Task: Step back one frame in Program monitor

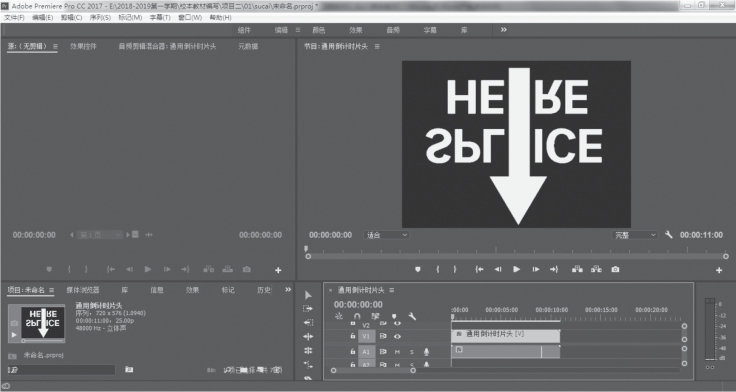Action: (498, 269)
